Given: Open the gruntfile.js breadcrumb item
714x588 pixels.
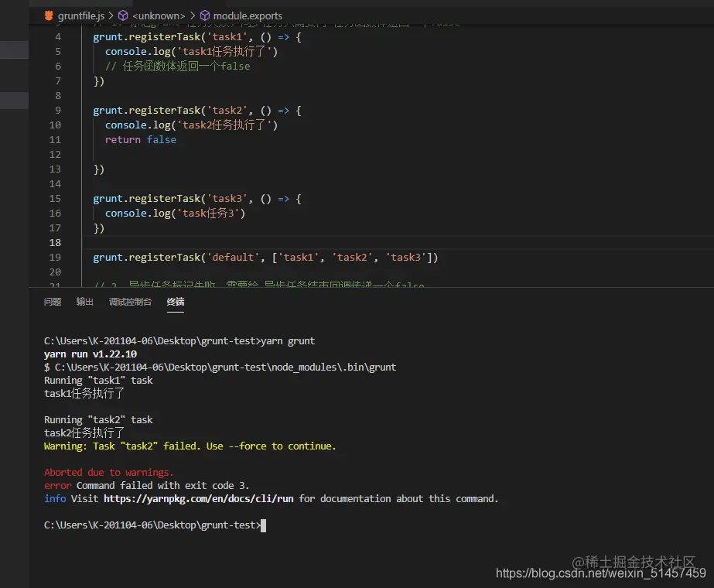Looking at the screenshot, I should [x=80, y=16].
